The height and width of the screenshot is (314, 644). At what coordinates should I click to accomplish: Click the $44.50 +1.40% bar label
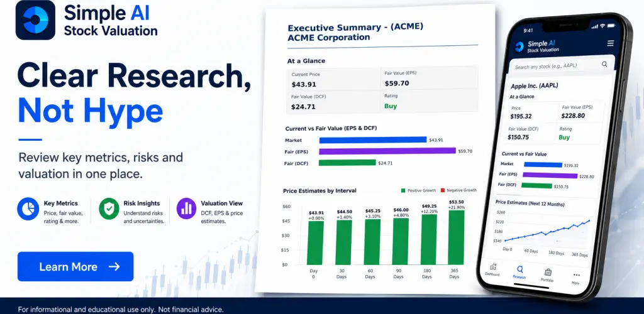(344, 214)
